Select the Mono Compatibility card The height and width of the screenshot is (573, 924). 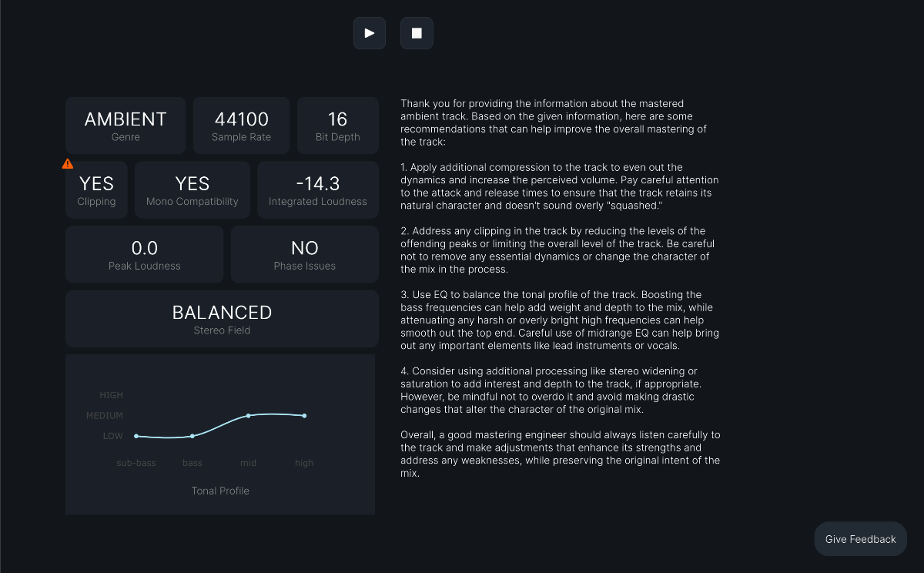pos(192,190)
